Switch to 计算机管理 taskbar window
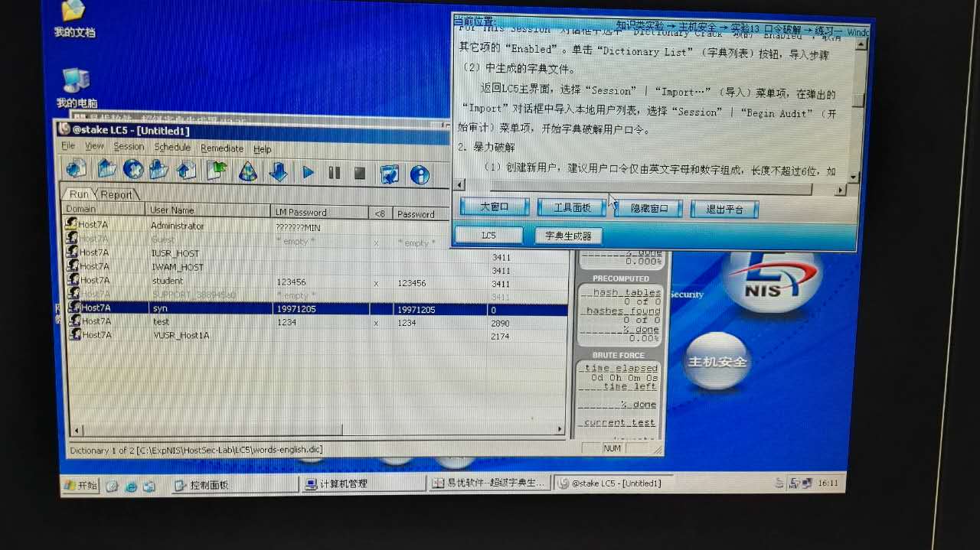Viewport: 980px width, 550px height. click(363, 484)
